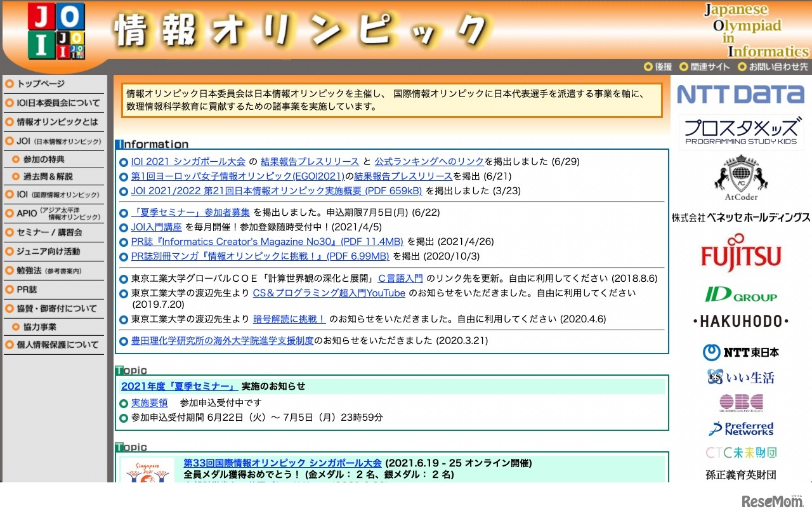Click the 実施要領 link under Topic
Viewport: 812px width, 516px height.
coord(149,402)
